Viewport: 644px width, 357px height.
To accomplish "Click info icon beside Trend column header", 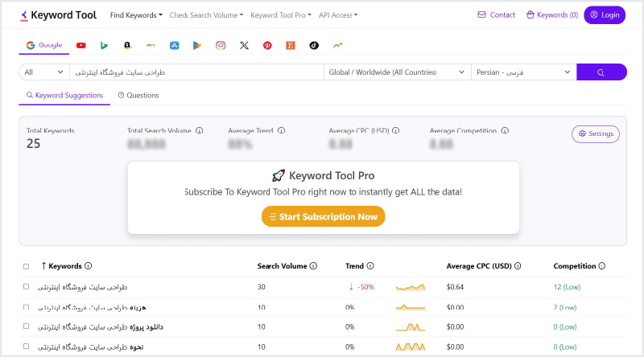I will coord(370,266).
